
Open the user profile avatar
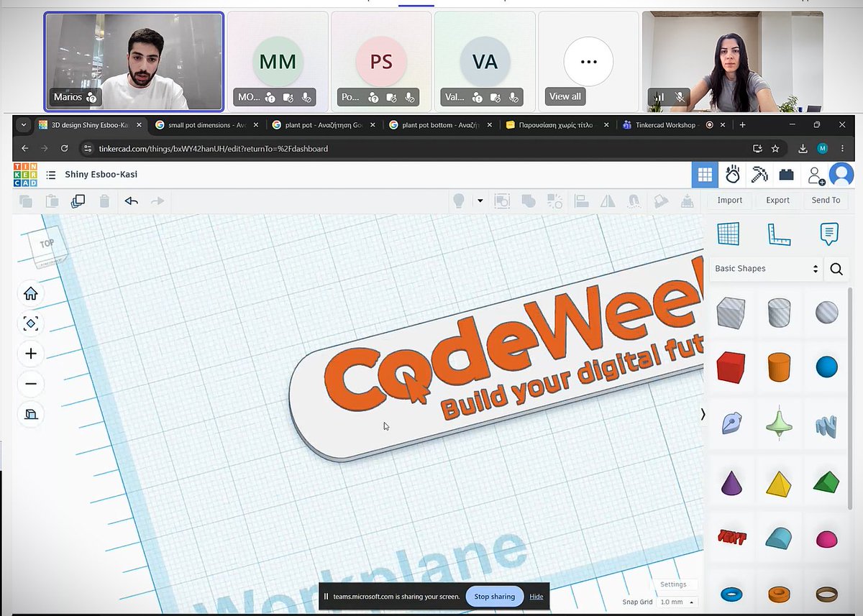click(x=841, y=175)
